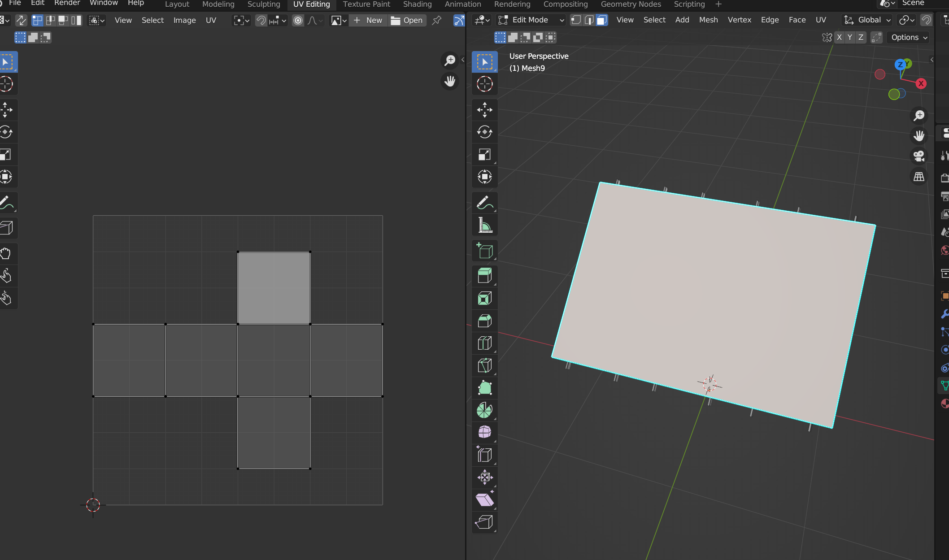Toggle camera view in 3D viewport

(x=919, y=156)
